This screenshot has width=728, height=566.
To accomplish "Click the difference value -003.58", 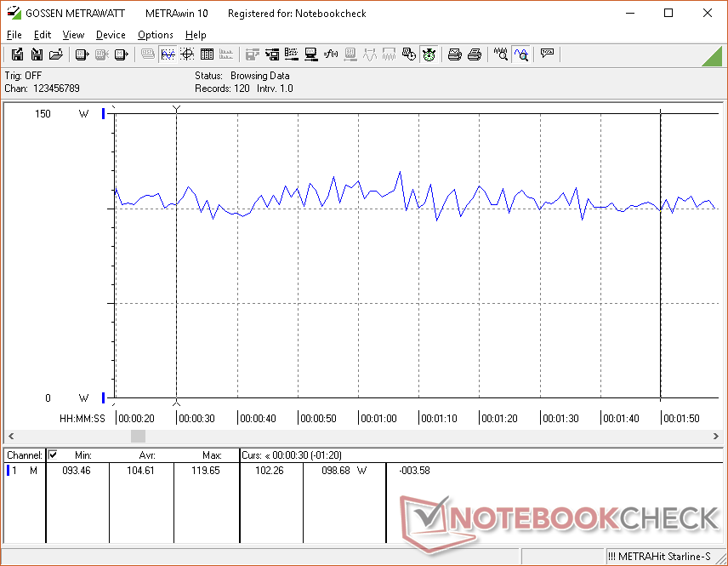I will click(415, 471).
